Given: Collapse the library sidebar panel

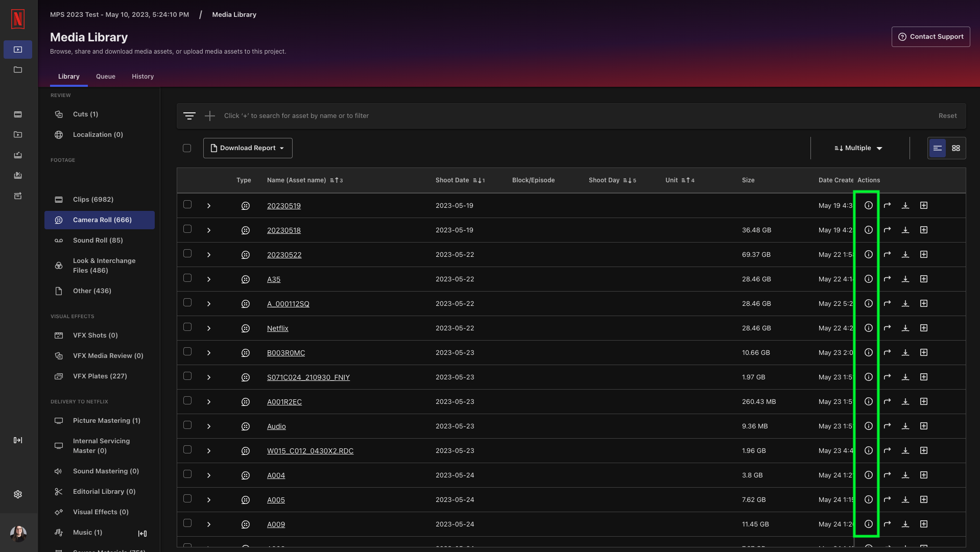Looking at the screenshot, I should [142, 534].
